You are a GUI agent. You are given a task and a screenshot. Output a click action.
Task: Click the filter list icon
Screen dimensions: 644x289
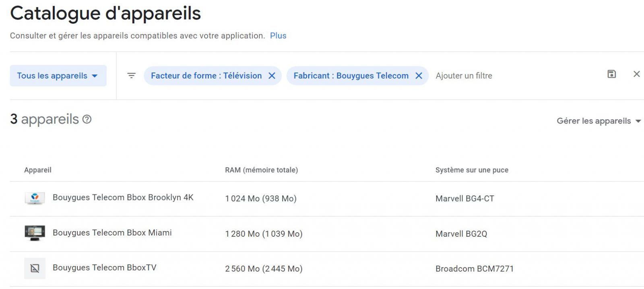pos(131,76)
